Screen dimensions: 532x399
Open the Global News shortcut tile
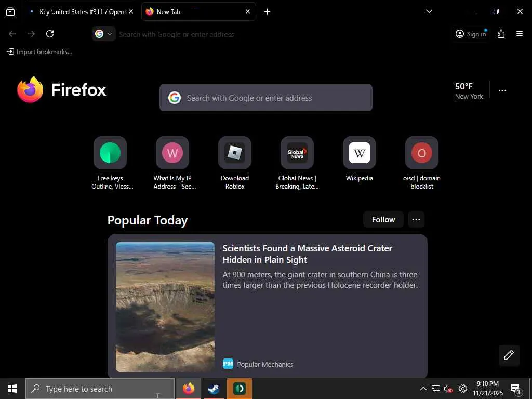pos(297,163)
